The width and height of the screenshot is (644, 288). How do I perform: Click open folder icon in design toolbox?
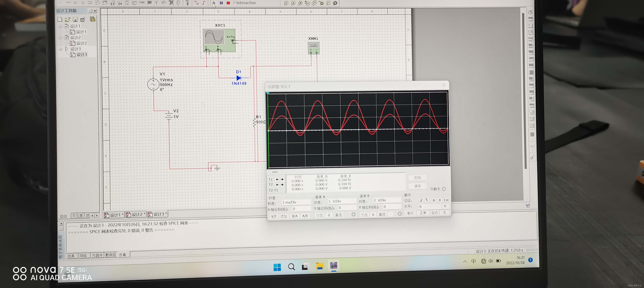(x=68, y=20)
